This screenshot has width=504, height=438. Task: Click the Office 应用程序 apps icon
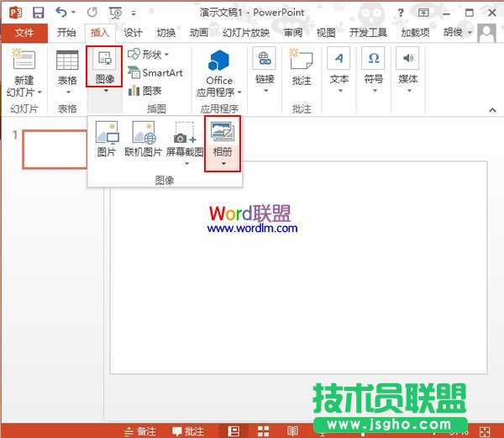pos(218,61)
